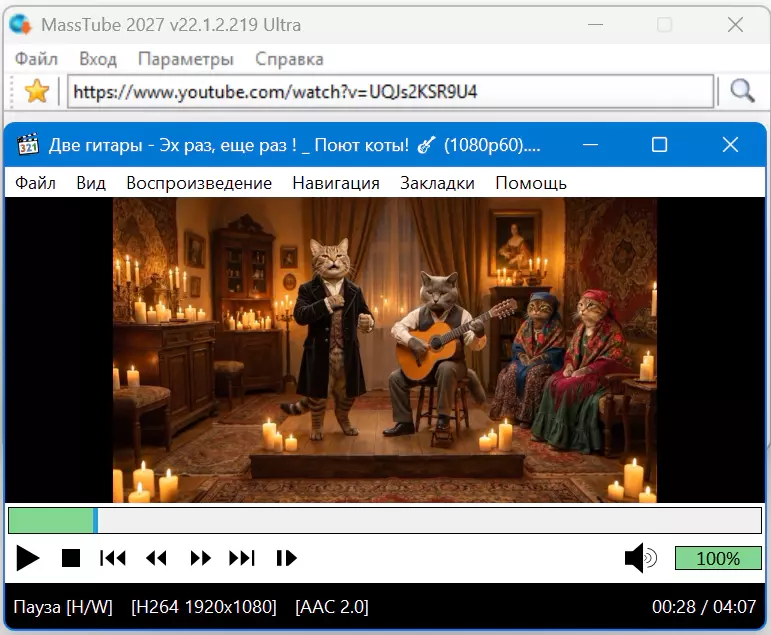Close the MassTube main window

click(x=735, y=24)
